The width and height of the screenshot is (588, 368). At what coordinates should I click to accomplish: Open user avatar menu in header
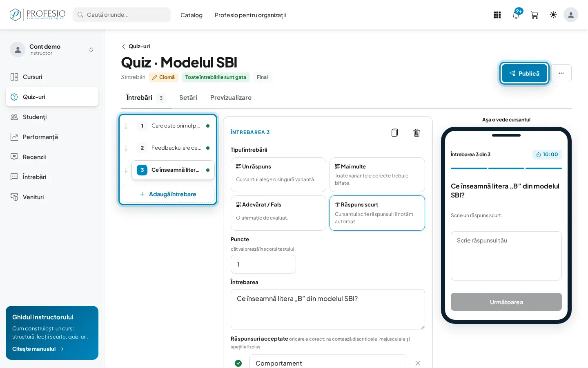[x=571, y=15]
